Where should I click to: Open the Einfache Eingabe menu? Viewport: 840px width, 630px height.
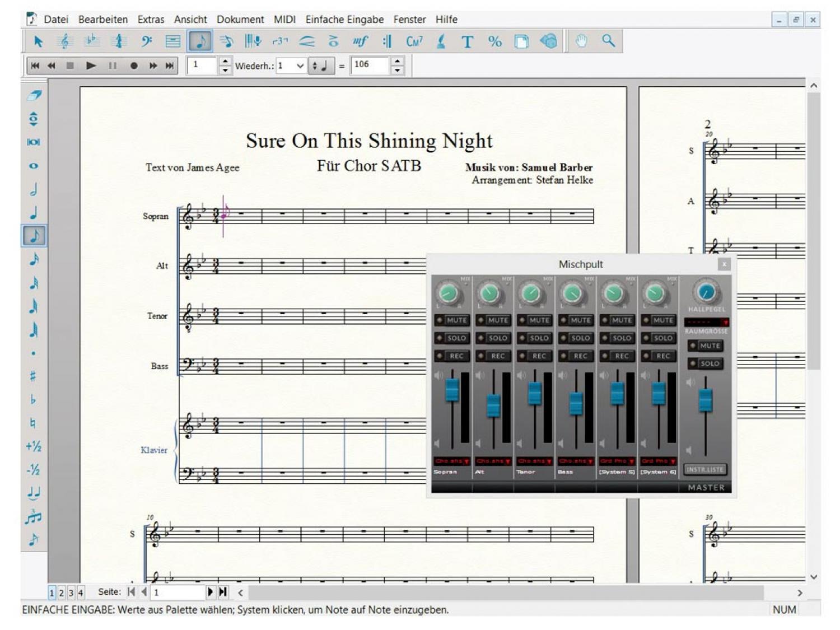pos(344,20)
